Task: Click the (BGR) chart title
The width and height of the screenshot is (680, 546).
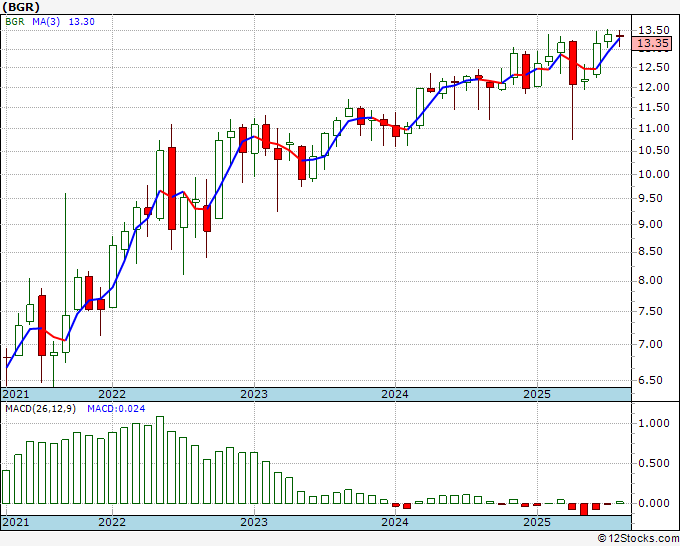Action: coord(21,7)
